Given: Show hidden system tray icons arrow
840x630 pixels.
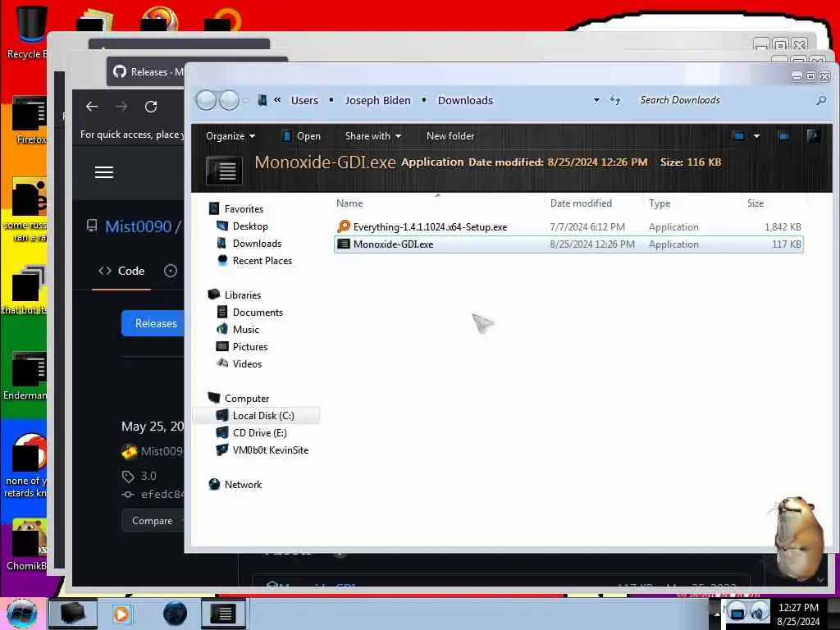Looking at the screenshot, I should click(716, 614).
